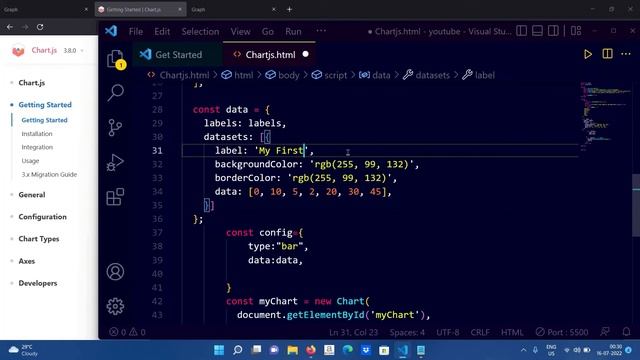Image resolution: width=640 pixels, height=360 pixels.
Task: Expand Chart Types section in docs sidebar
Action: pos(39,239)
